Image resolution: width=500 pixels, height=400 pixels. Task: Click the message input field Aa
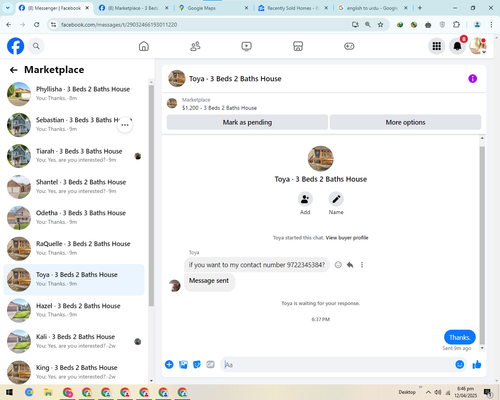tap(337, 364)
